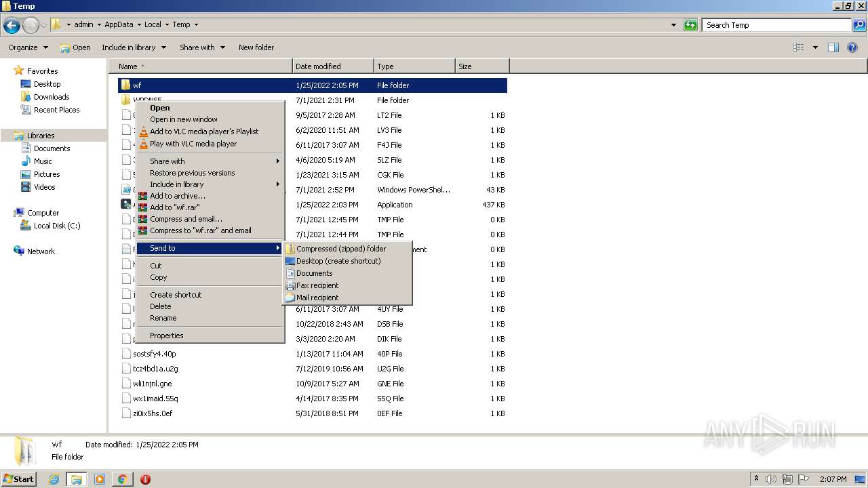
Task: Launch Chrome from the taskbar
Action: click(122, 479)
